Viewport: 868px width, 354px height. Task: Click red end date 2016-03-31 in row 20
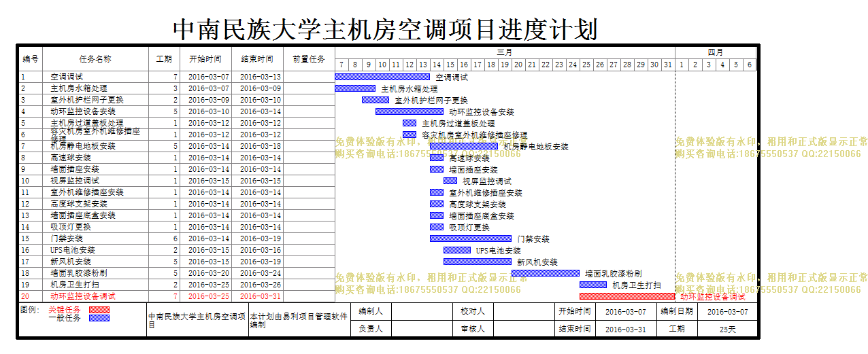(x=261, y=296)
